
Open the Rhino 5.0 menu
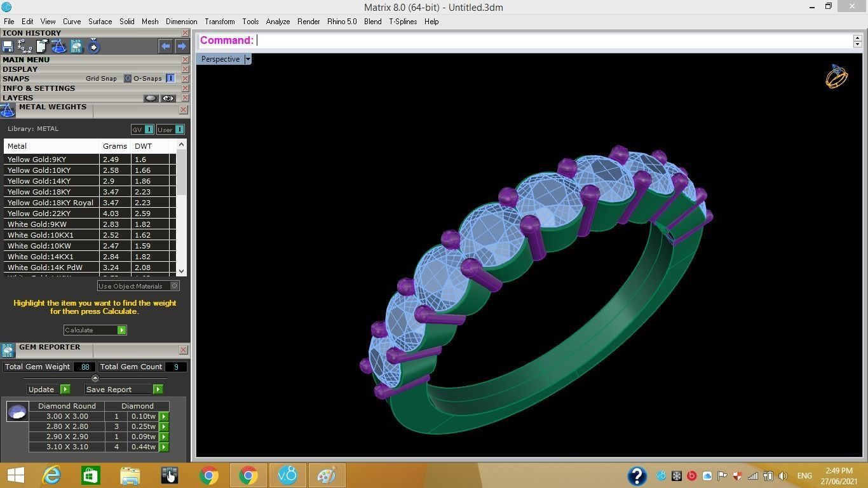tap(342, 22)
